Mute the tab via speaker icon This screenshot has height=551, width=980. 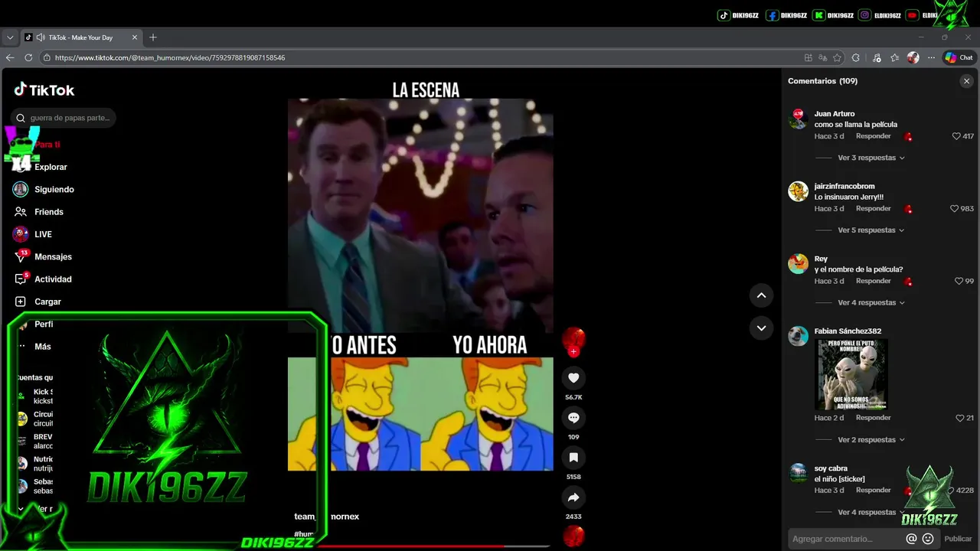41,37
